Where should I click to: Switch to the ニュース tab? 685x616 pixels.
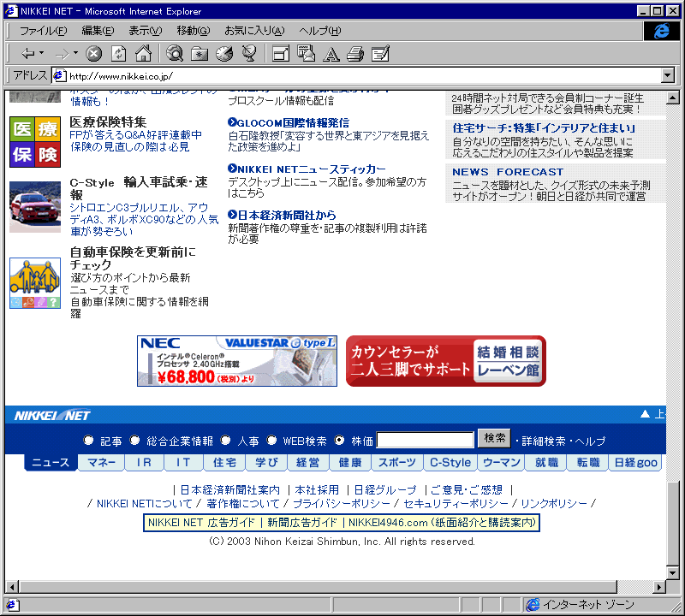[51, 463]
